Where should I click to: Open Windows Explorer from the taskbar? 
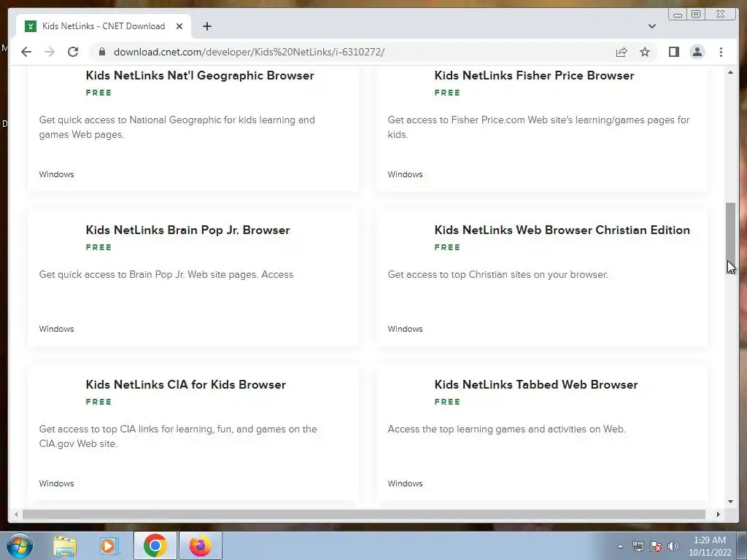(x=65, y=546)
